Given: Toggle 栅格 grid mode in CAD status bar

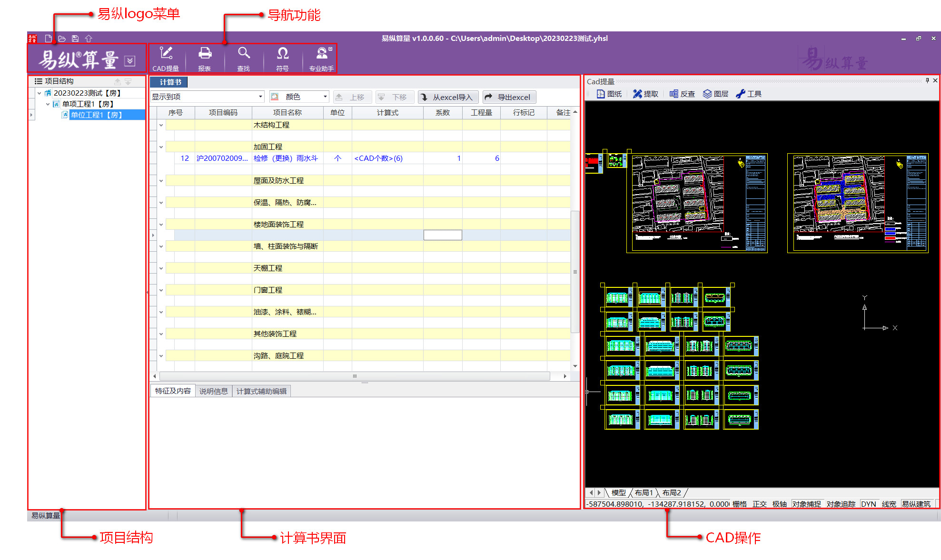Looking at the screenshot, I should tap(740, 504).
